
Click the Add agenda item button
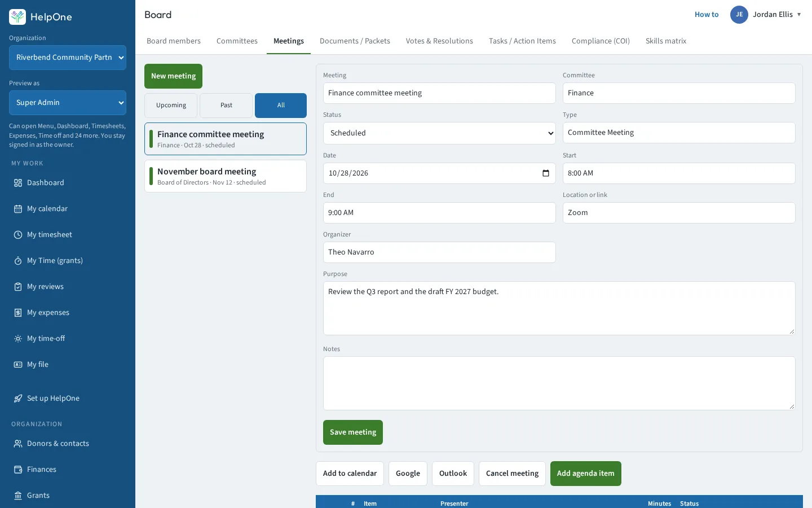tap(586, 474)
